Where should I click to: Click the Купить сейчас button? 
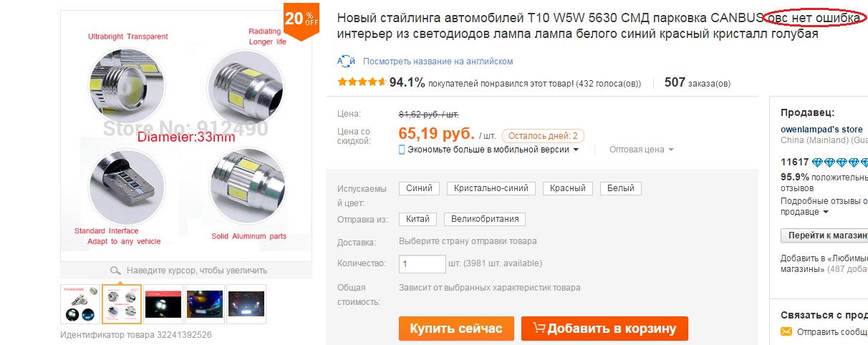pos(456,329)
